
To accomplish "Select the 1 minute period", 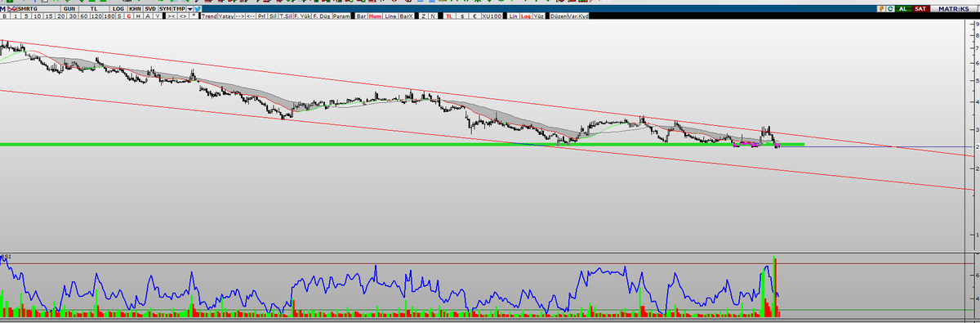I will tap(16, 16).
